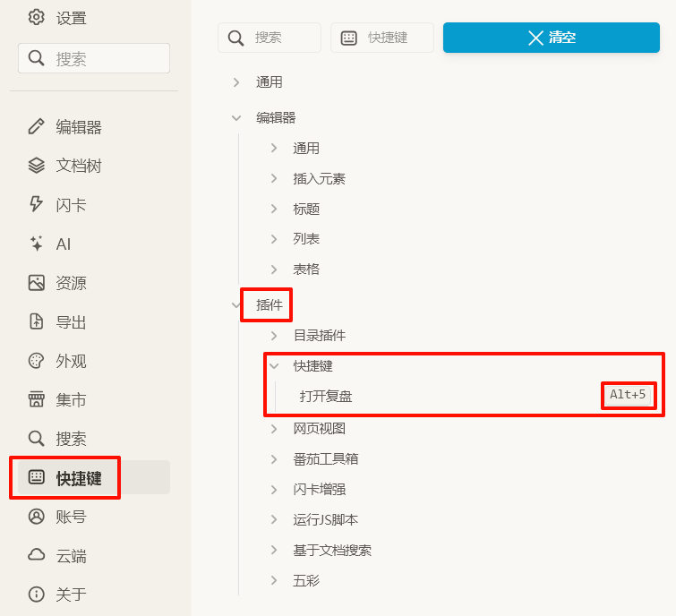Focus the keymap 搜索 filter field

pyautogui.click(x=270, y=38)
